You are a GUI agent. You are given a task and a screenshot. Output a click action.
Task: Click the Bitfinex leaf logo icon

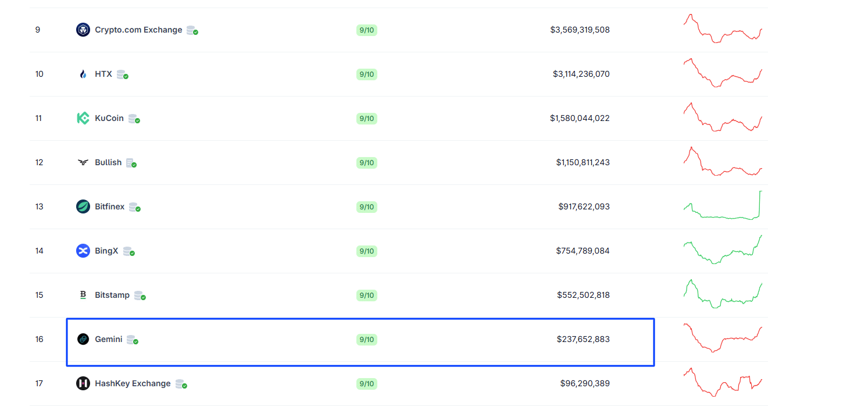83,206
